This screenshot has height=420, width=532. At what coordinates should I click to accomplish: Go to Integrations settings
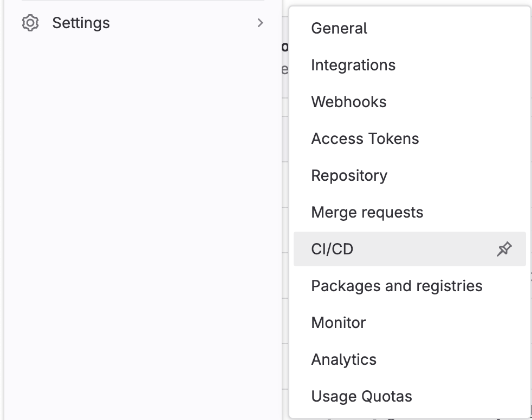(353, 65)
